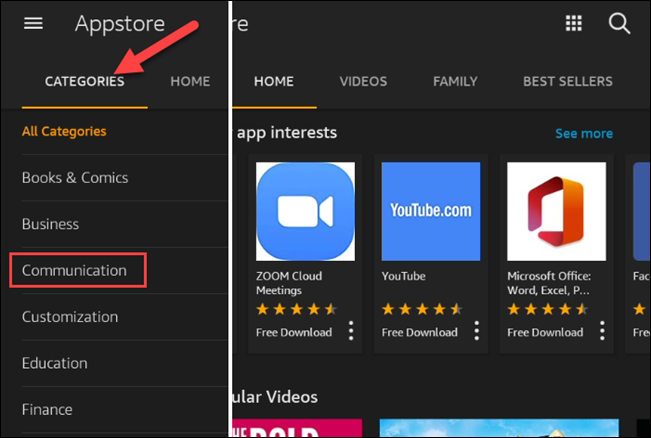
Task: Select the Education category
Action: [55, 363]
